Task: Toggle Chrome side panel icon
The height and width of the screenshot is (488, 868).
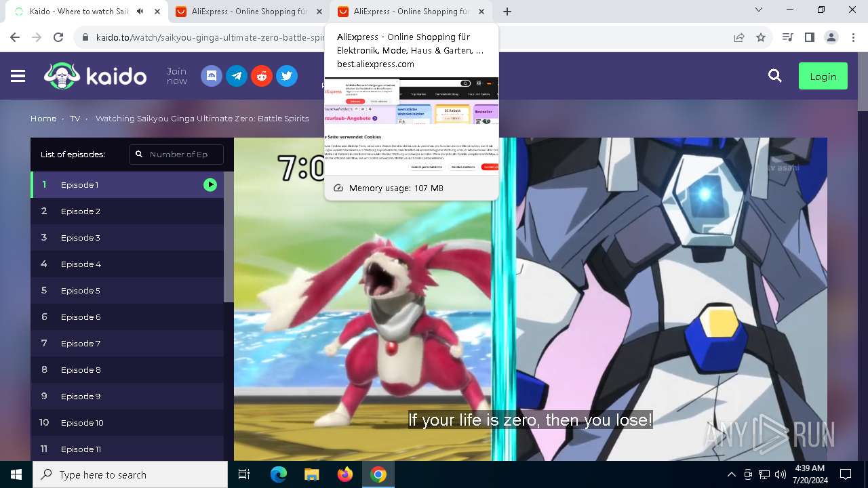Action: pyautogui.click(x=809, y=37)
